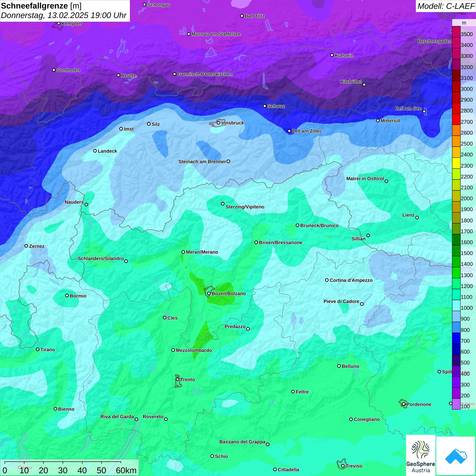This screenshot has width=476, height=476.
Task: Click the Pordenone city marker
Action: pos(404,404)
